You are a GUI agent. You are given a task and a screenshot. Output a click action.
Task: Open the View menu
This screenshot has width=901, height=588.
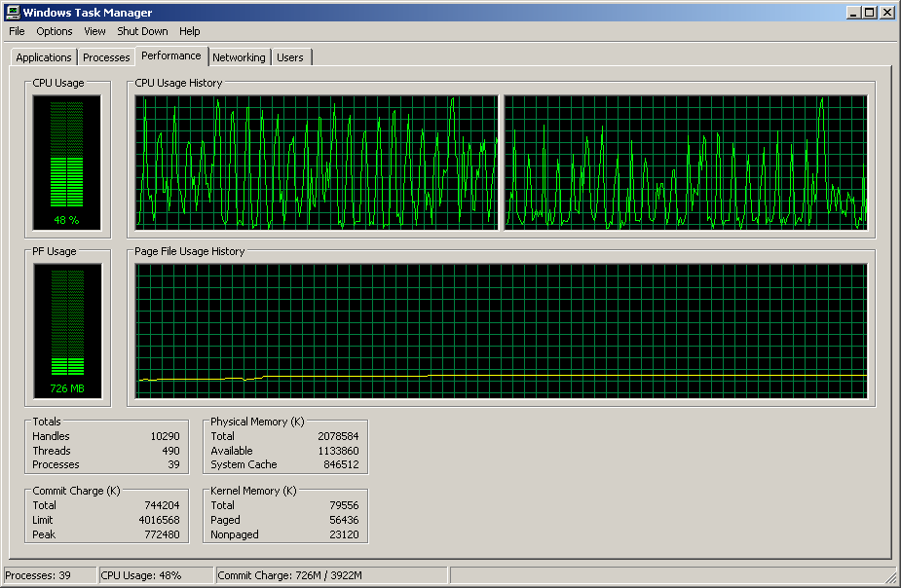[x=94, y=31]
